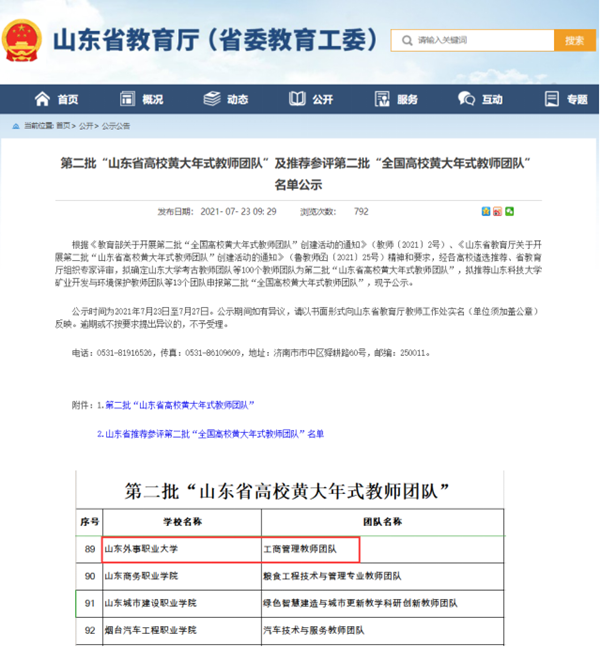Viewport: 600px width, 661px height.
Task: Click the table heading 第二批“山东省高校黄大年式教师团队”
Action: pos(287,492)
